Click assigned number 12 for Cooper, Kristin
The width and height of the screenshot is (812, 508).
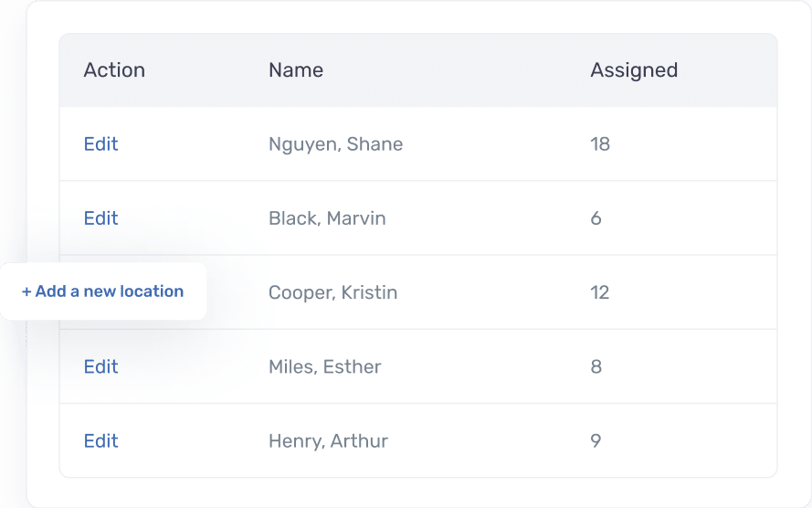600,292
